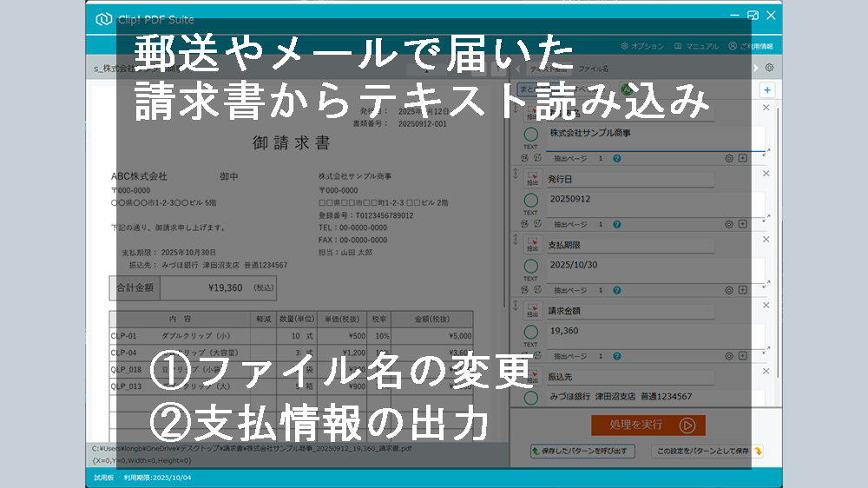Click the 抽出 icon for 発行日 field

[x=531, y=180]
